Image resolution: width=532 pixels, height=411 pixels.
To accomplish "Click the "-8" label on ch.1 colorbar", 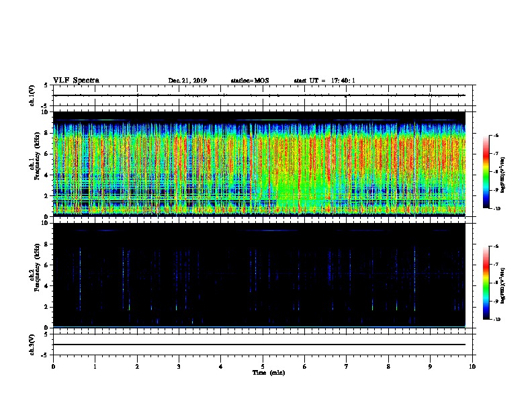I will click(496, 172).
